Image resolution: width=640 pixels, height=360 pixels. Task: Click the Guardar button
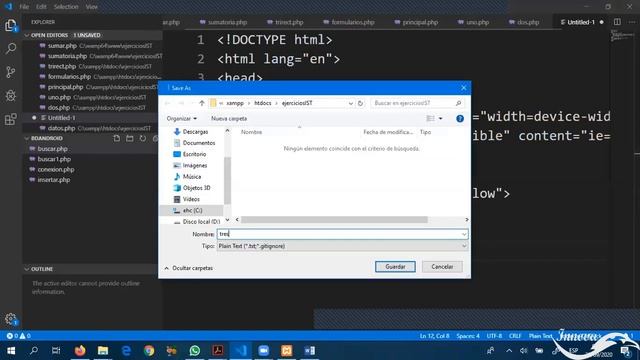pyautogui.click(x=395, y=267)
